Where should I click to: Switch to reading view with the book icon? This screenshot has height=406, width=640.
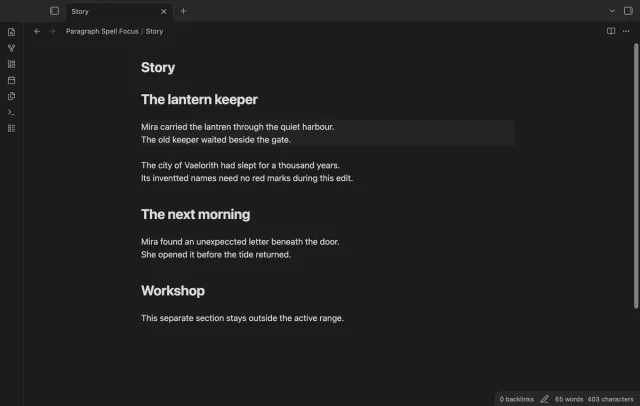tap(611, 31)
